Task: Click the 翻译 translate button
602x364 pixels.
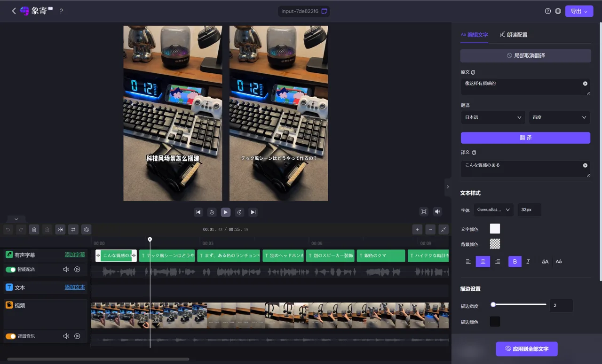Action: (525, 138)
